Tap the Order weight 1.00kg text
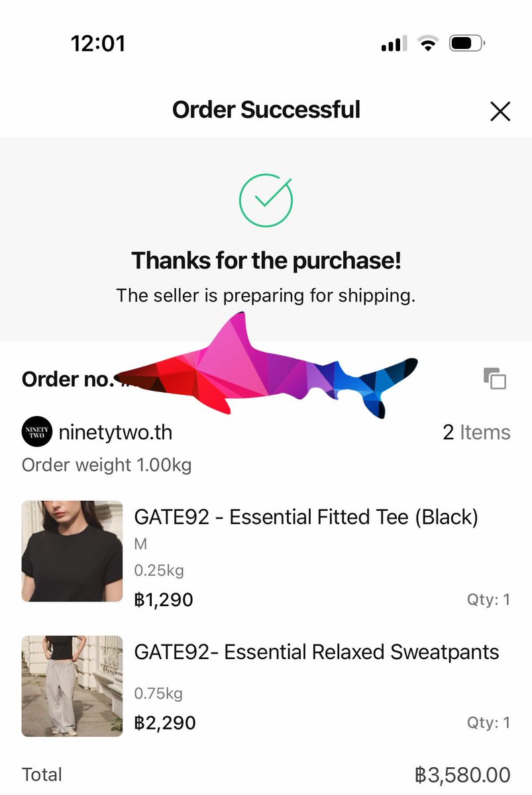The width and height of the screenshot is (532, 795). (x=107, y=465)
